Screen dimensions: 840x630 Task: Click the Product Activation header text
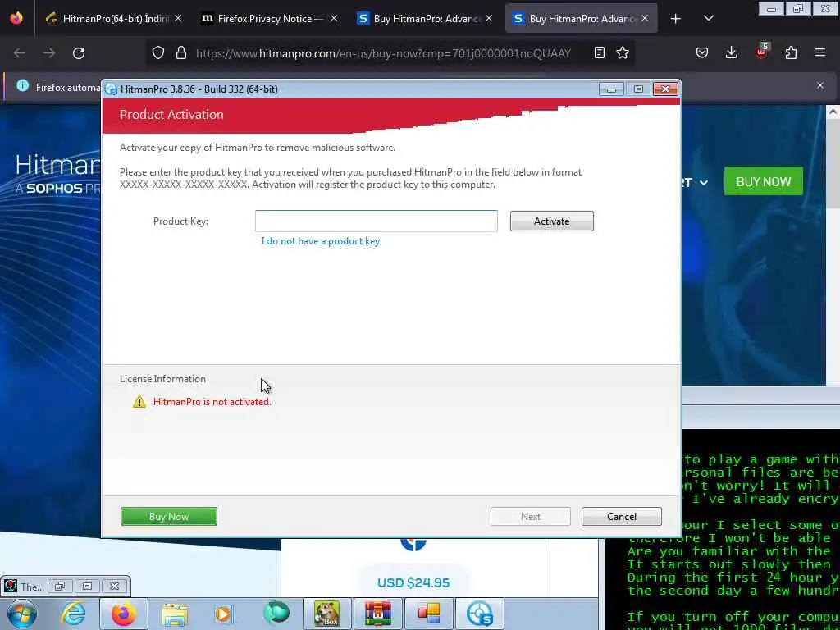click(171, 115)
